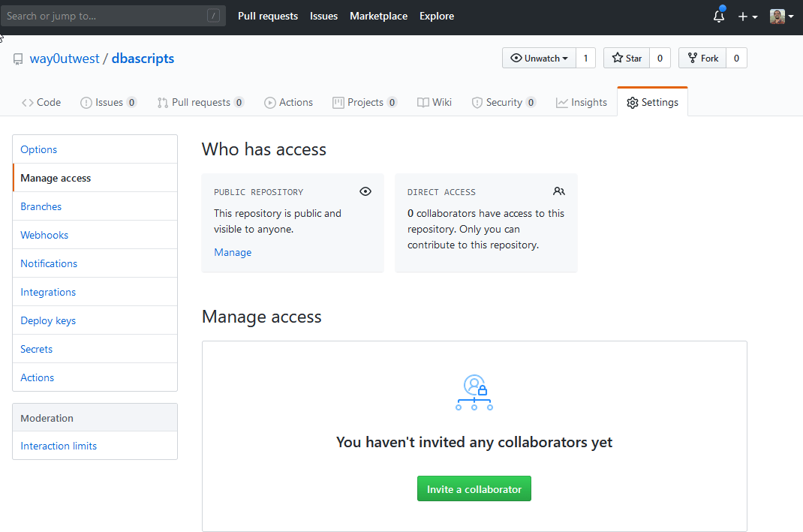Focus the Search or jump to field

coord(105,16)
